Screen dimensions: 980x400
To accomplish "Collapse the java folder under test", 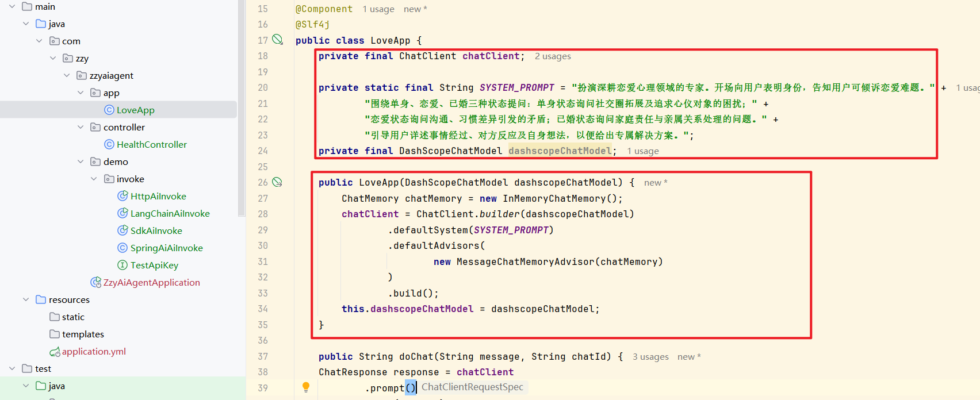I will tap(26, 386).
